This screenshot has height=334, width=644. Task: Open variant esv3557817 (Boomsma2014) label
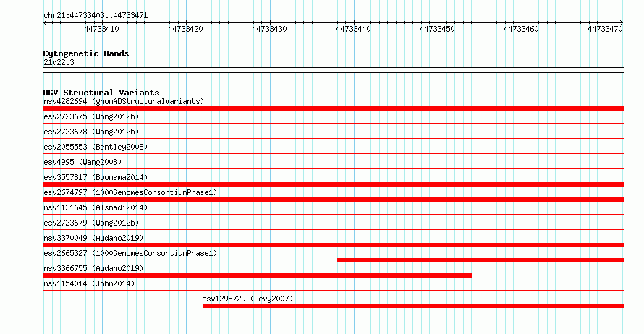pos(96,177)
